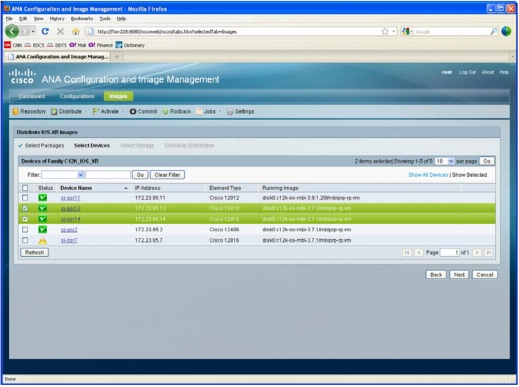Image resolution: width=519 pixels, height=387 pixels.
Task: Open the Dictionary bookmark
Action: 130,45
